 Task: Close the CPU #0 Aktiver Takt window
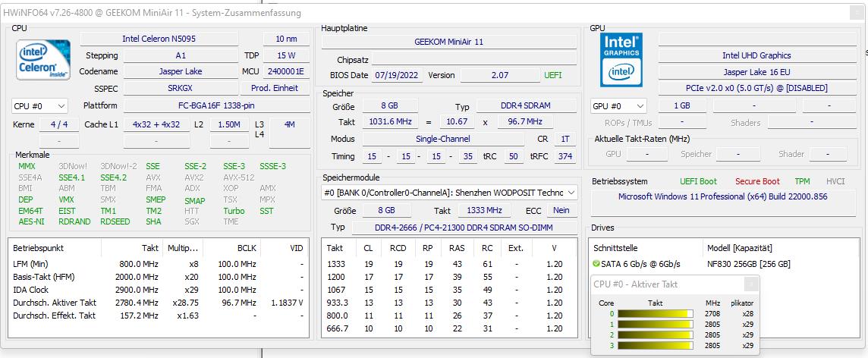[x=751, y=284]
